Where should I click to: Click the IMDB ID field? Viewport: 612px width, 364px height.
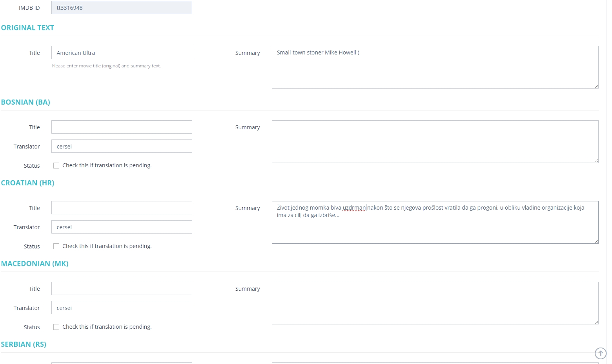click(x=122, y=7)
